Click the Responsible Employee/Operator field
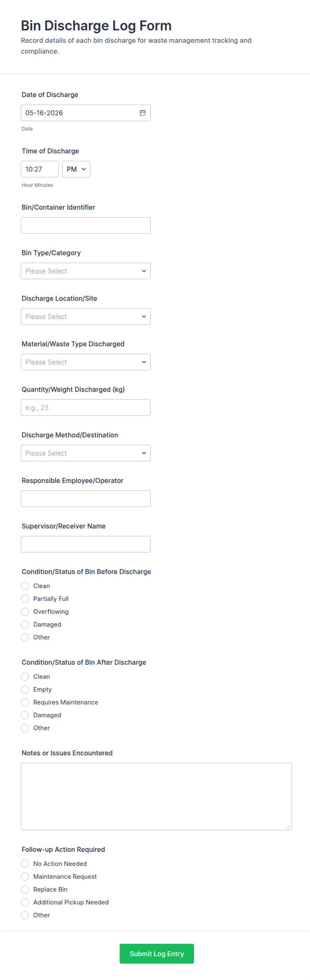Image resolution: width=310 pixels, height=980 pixels. click(85, 499)
